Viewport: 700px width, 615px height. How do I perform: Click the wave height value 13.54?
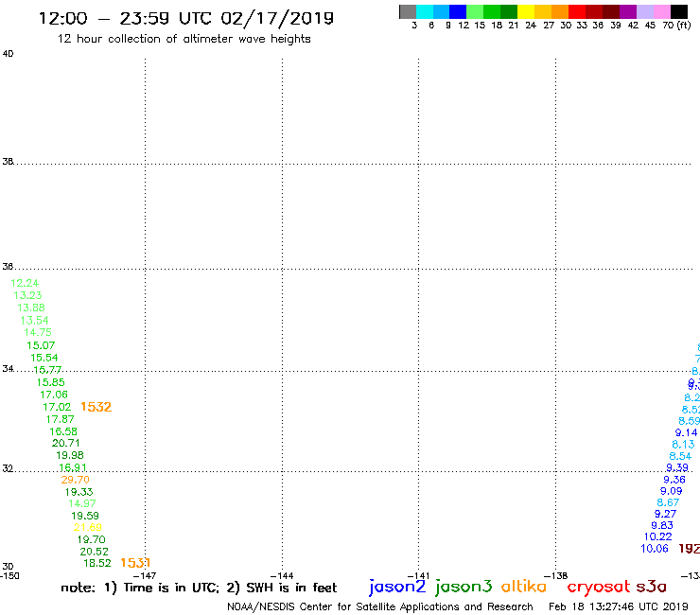(x=34, y=320)
